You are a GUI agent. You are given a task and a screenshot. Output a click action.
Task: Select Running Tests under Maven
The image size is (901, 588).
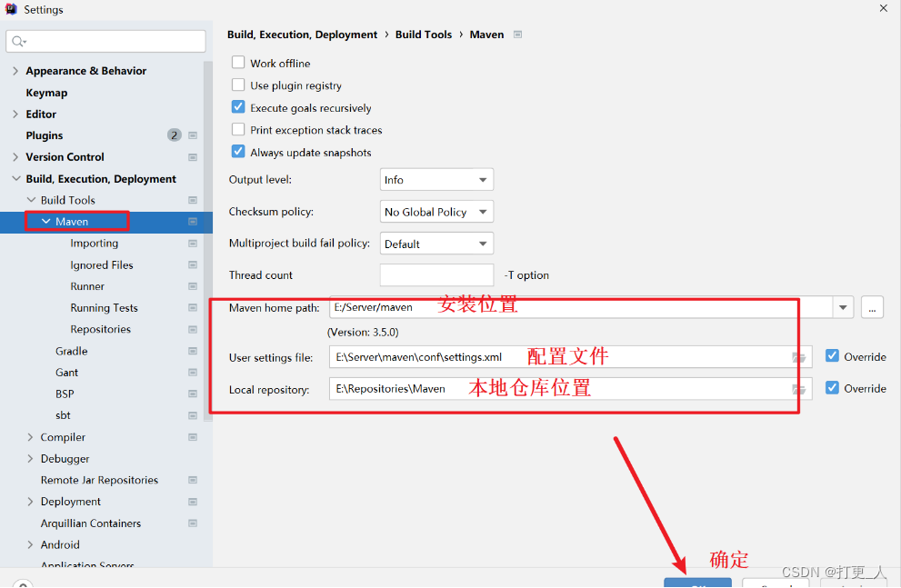pyautogui.click(x=104, y=308)
